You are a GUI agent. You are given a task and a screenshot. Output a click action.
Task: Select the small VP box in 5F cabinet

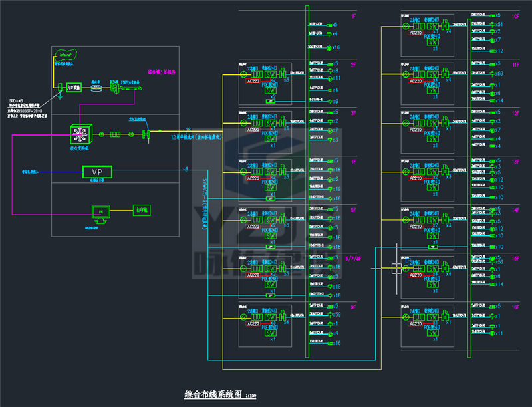[x=271, y=247]
